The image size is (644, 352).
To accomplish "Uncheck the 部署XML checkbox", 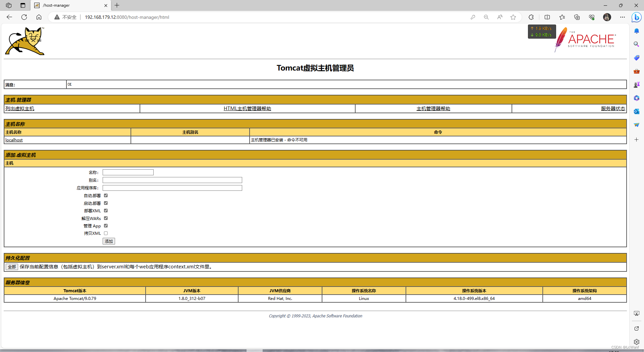I will click(106, 211).
